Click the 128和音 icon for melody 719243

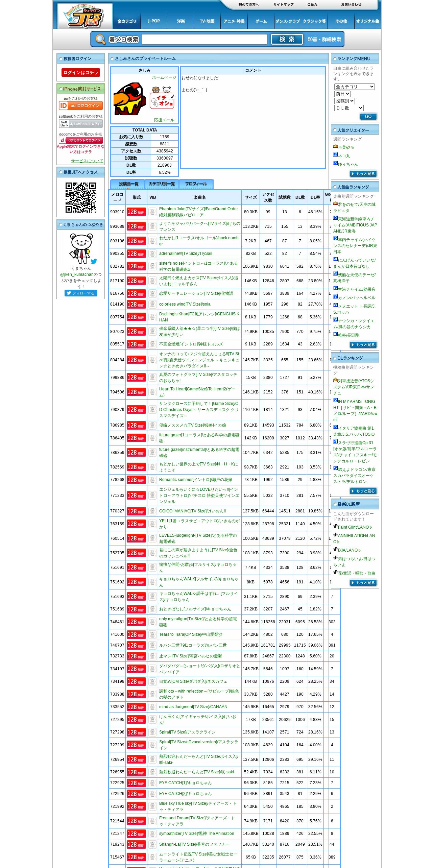click(136, 844)
